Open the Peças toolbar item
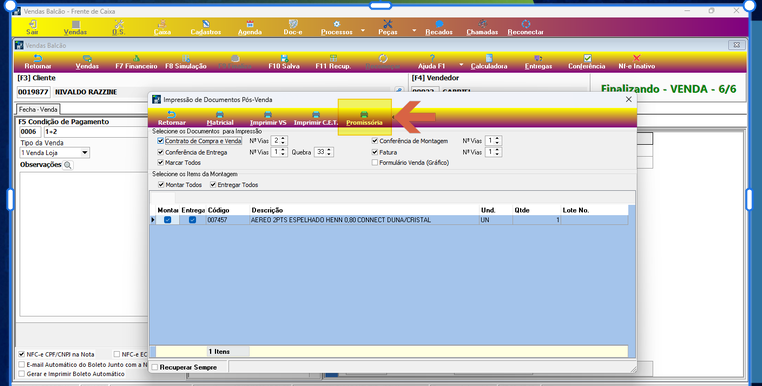This screenshot has height=386, width=762. [x=388, y=27]
